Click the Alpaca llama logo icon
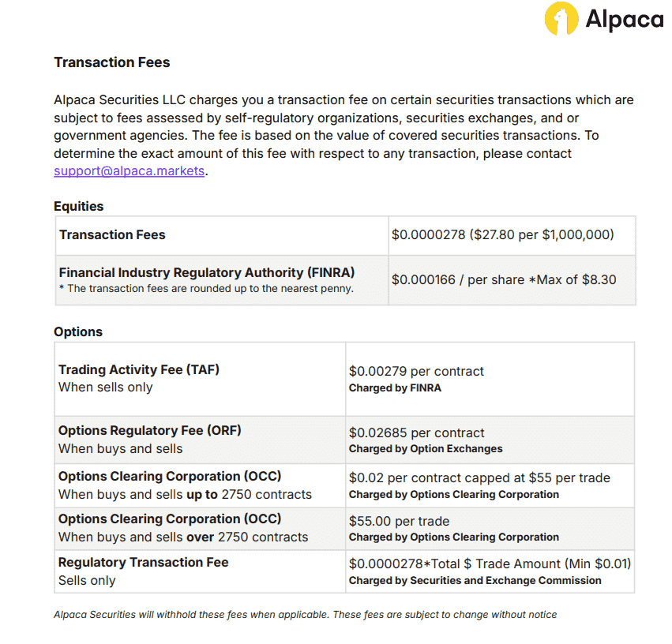Viewport: 672px width, 644px height. coord(561,18)
